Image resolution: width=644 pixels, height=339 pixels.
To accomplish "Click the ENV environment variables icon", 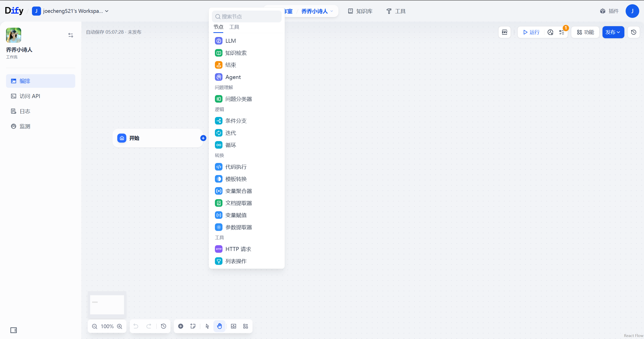I will (504, 32).
